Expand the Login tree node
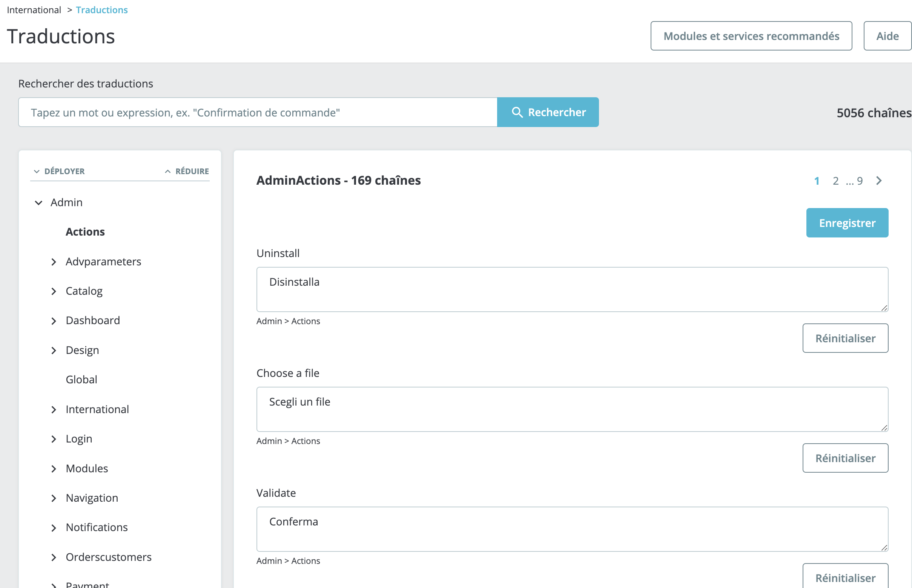Image resolution: width=912 pixels, height=588 pixels. tap(54, 439)
